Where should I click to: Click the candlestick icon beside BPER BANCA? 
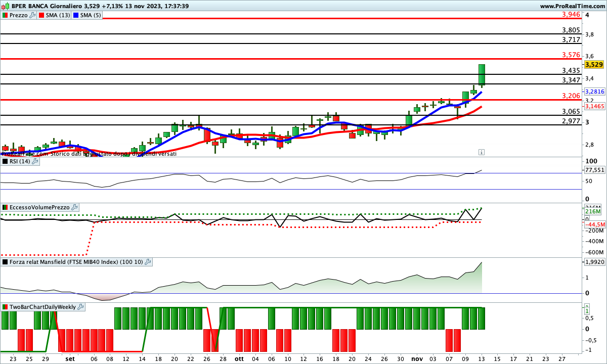5,6
